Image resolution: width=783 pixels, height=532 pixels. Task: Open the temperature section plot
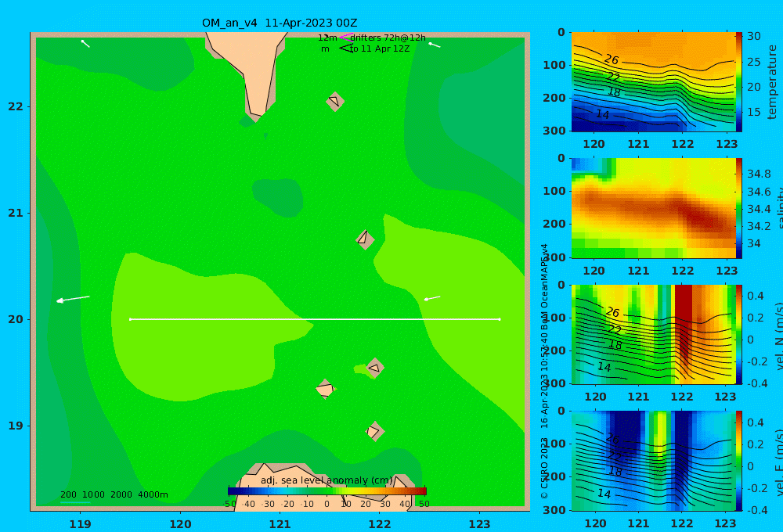coord(653,82)
